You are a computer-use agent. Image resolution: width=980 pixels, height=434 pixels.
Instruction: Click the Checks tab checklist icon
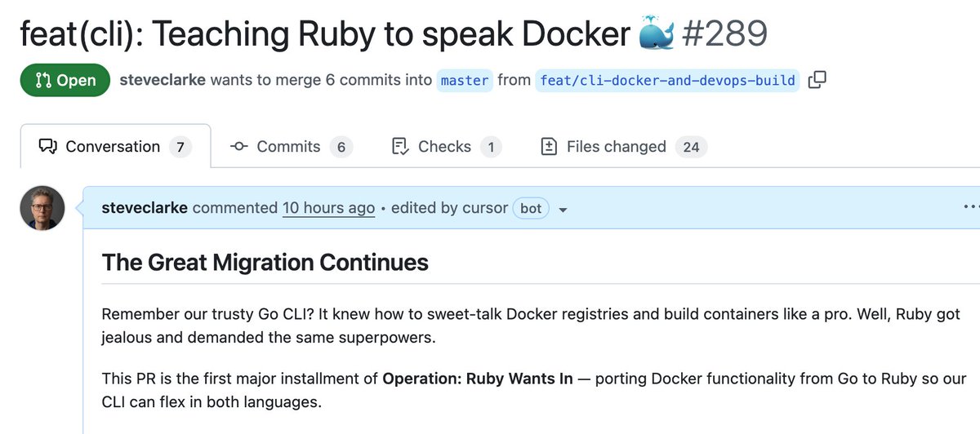pos(400,147)
